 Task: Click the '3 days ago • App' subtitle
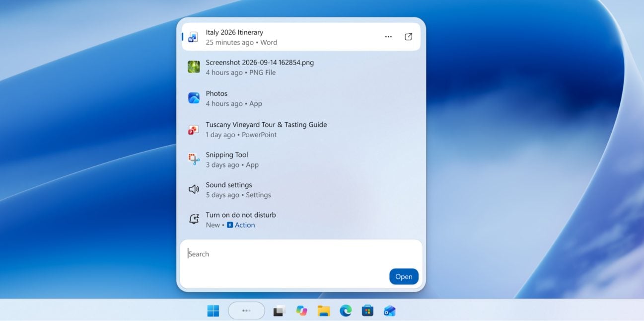click(x=232, y=165)
